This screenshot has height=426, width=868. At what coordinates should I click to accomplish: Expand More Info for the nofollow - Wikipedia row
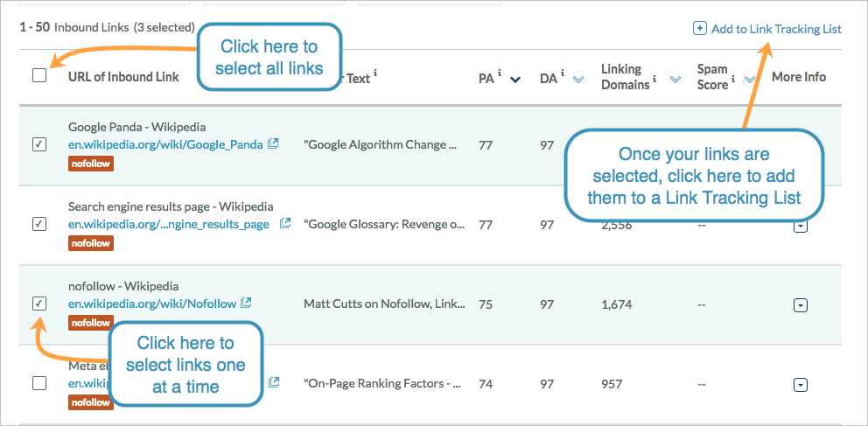click(x=801, y=304)
